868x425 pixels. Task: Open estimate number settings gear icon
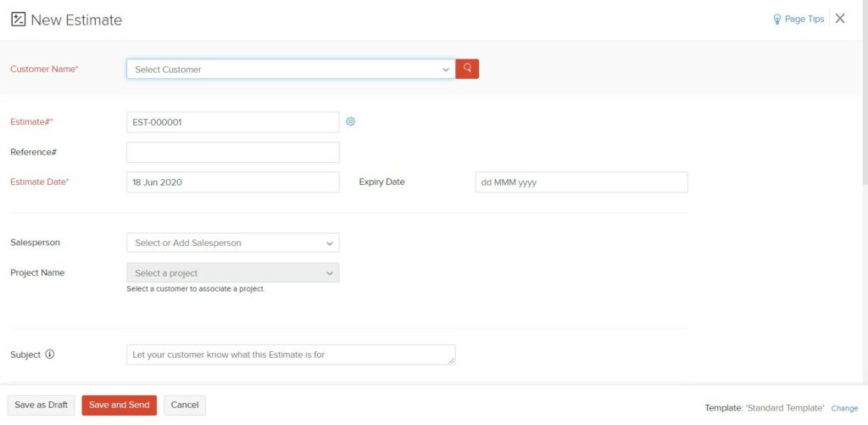[350, 121]
